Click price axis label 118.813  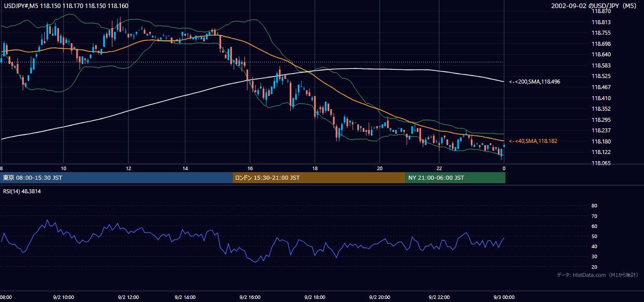coord(601,22)
